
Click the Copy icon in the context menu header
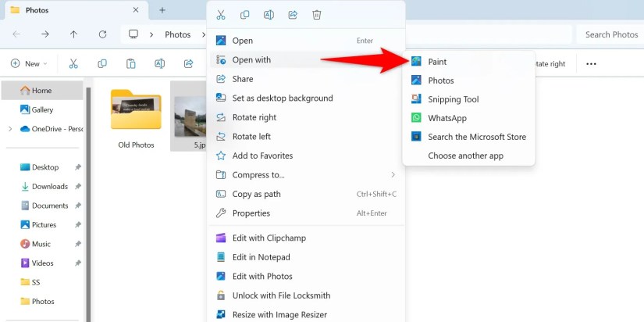pos(244,15)
